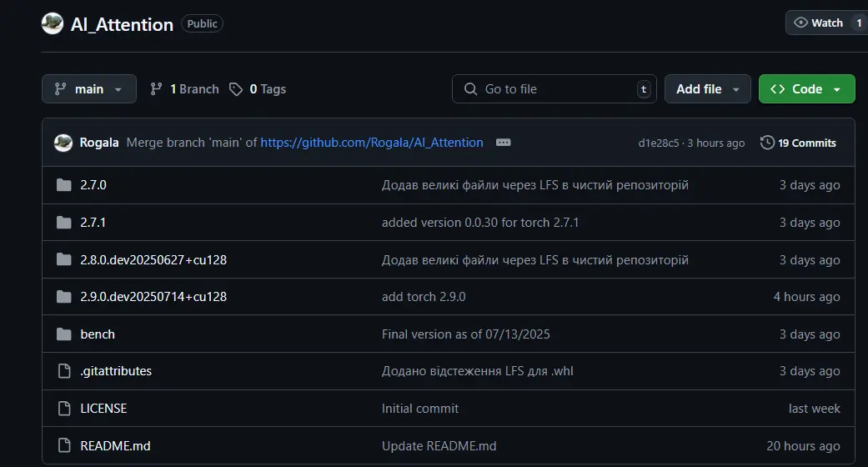
Task: Click the 't' keyboard shortcut hint
Action: (x=644, y=88)
